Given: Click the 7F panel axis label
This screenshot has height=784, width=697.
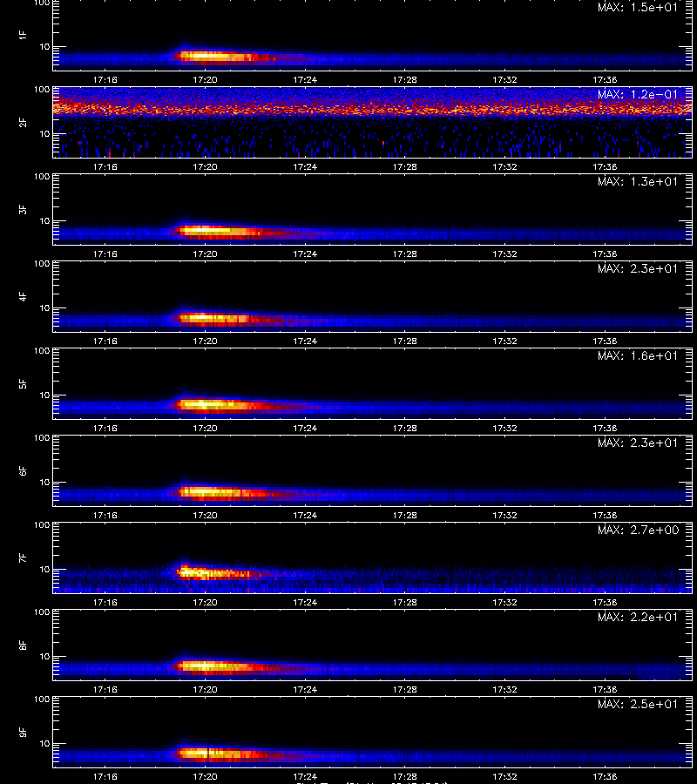Looking at the screenshot, I should pos(23,558).
